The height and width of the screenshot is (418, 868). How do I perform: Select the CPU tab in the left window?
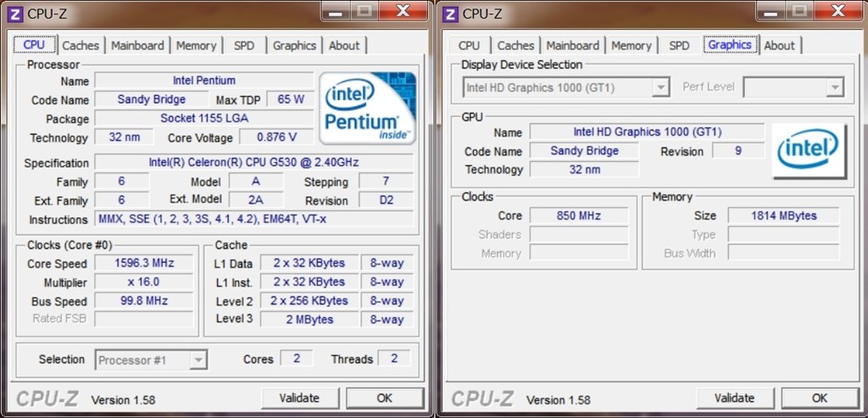[34, 44]
